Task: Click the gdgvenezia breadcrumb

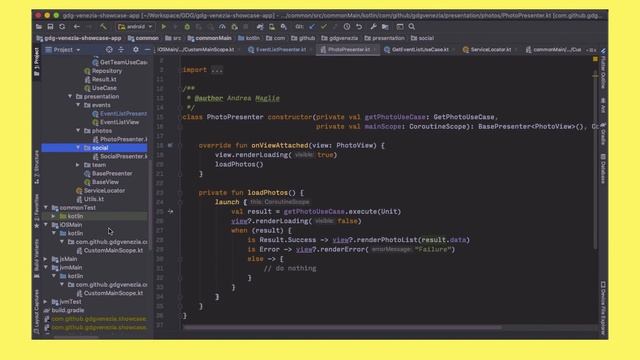Action: [x=340, y=38]
